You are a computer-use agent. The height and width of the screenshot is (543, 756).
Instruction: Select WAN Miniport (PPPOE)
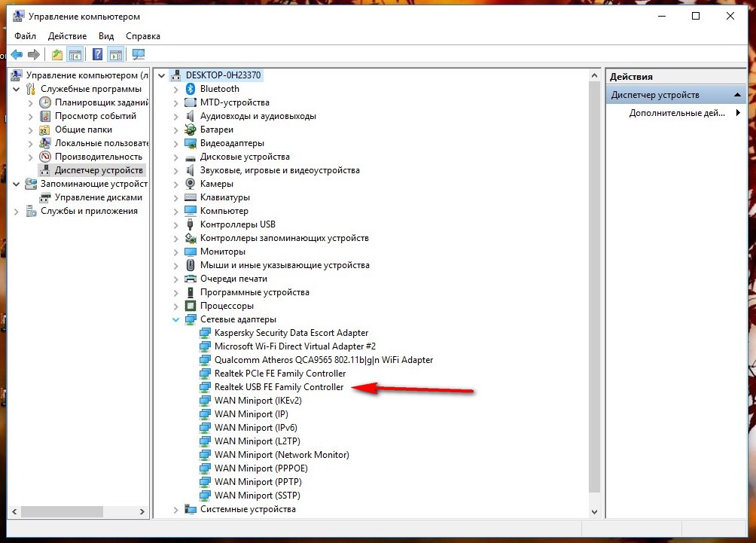click(x=261, y=468)
